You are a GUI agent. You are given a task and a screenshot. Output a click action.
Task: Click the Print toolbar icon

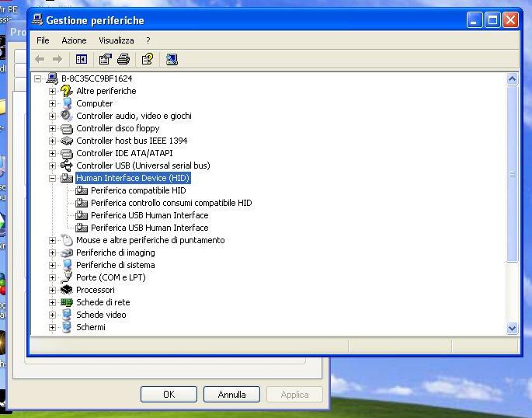tap(123, 59)
